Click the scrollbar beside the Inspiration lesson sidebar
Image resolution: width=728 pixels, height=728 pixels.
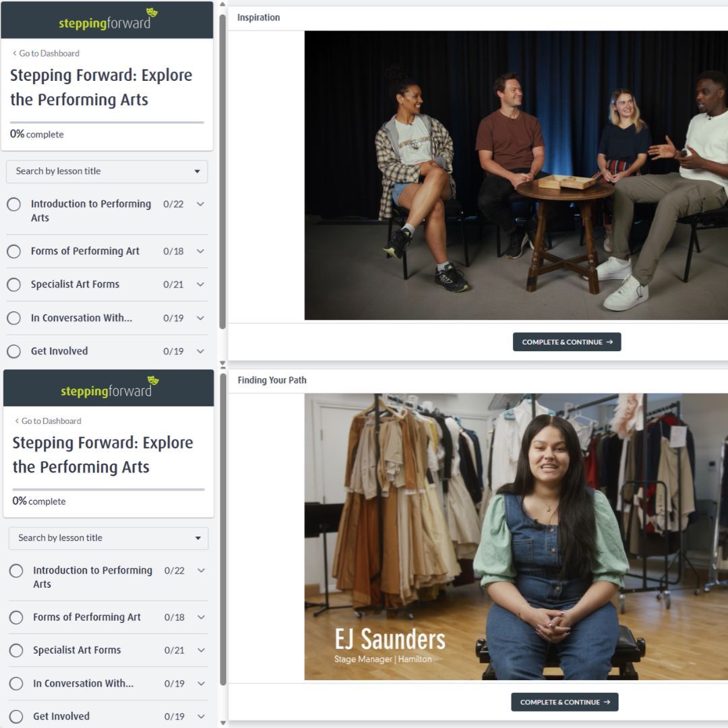pos(222,172)
